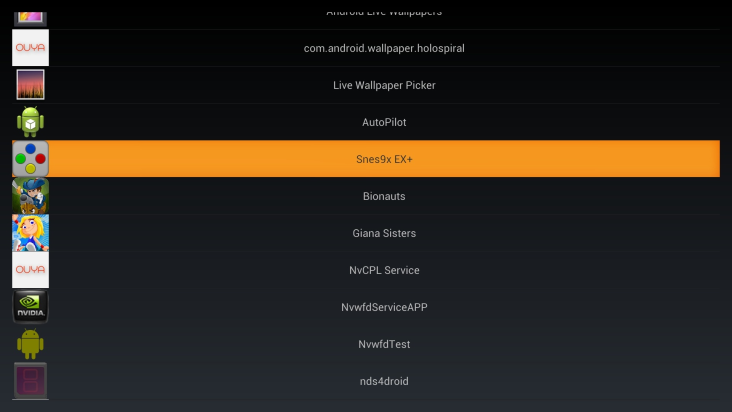This screenshot has height=412, width=732.
Task: Click the Snes9x EX+ colored buttons icon
Action: 30,159
